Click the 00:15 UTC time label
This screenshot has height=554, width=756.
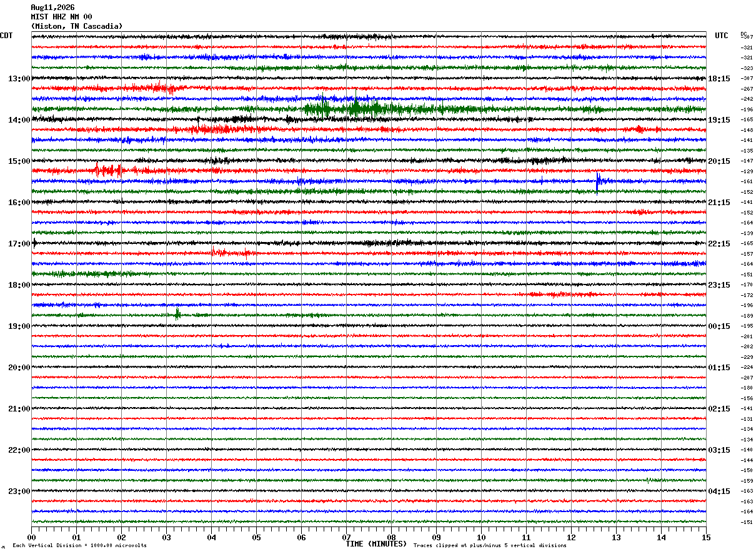tap(719, 326)
